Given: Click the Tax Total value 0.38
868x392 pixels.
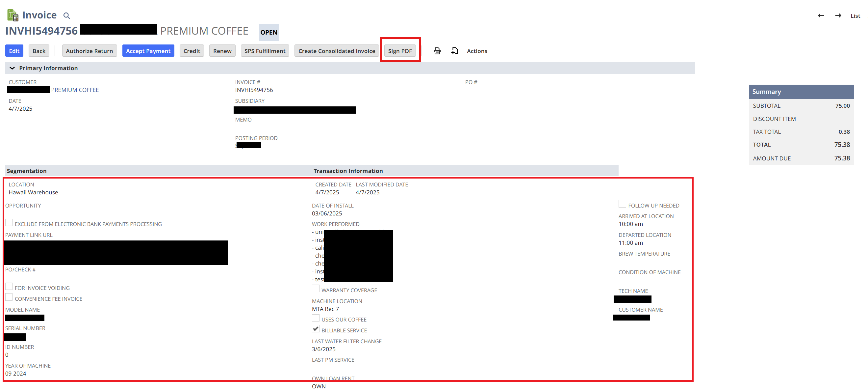Looking at the screenshot, I should 844,132.
